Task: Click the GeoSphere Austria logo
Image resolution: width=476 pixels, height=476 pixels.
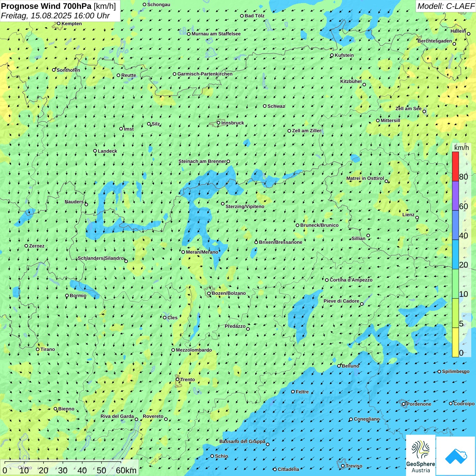Action: 421,455
